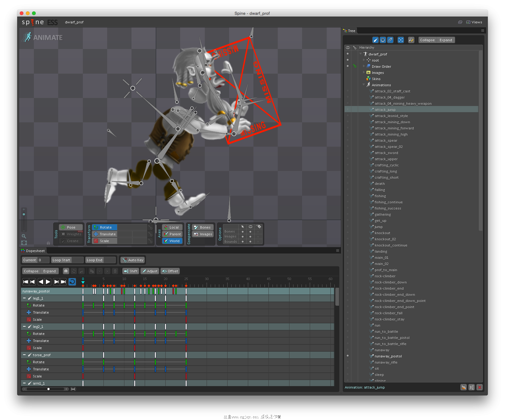Select the Dopesheet tab
Viewport: 505px width, 420px height.
pyautogui.click(x=33, y=251)
